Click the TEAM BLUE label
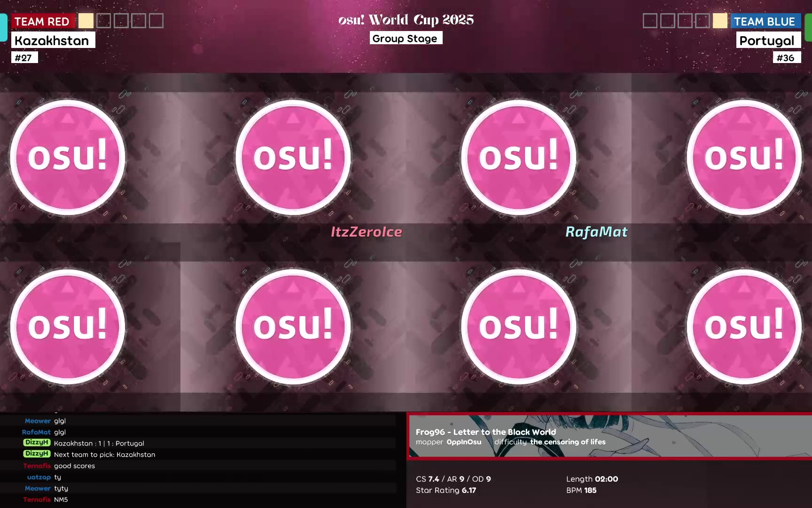812x508 pixels. point(765,21)
